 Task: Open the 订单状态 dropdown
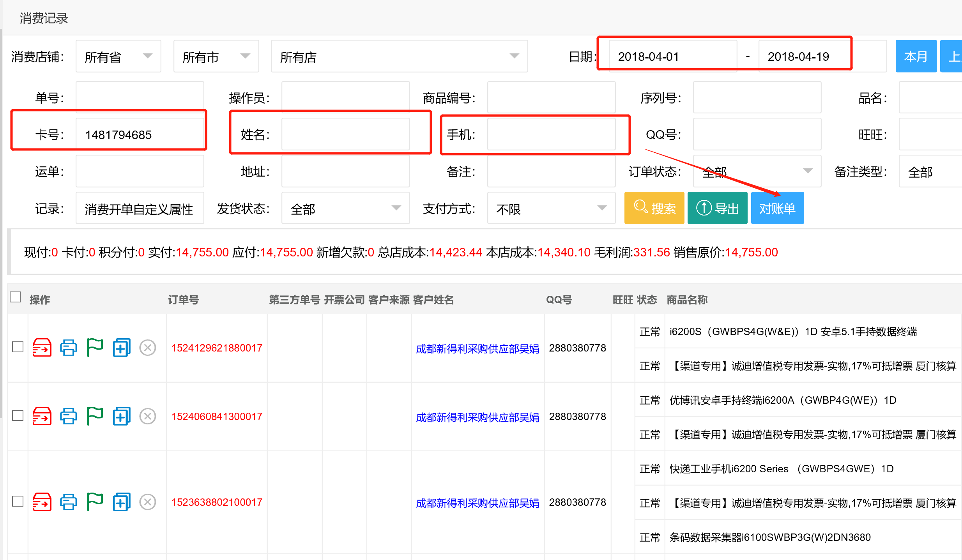pyautogui.click(x=757, y=171)
